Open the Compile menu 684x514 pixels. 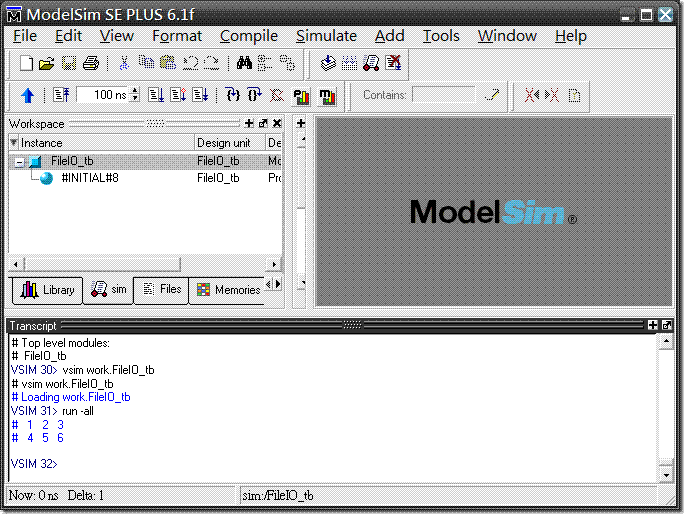click(249, 36)
